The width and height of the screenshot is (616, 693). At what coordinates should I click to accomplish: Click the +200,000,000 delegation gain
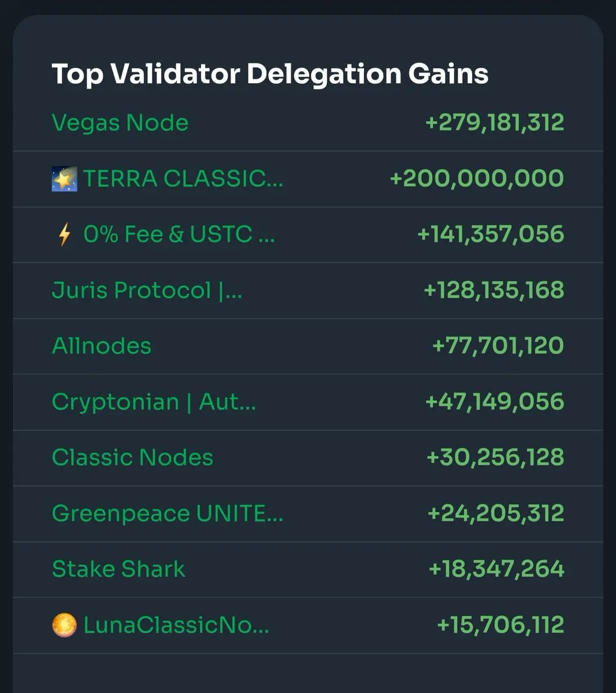[x=477, y=179]
